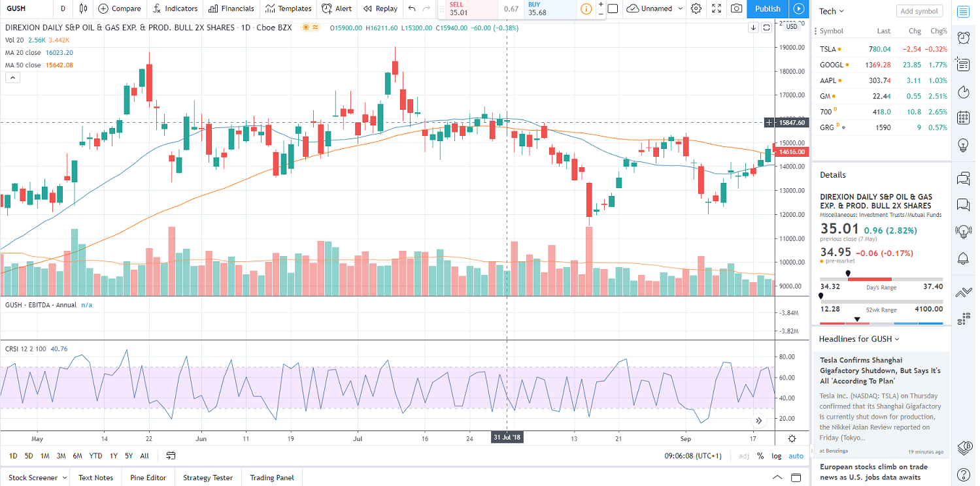Toggle the extended hours sun indicator badge

[x=306, y=27]
